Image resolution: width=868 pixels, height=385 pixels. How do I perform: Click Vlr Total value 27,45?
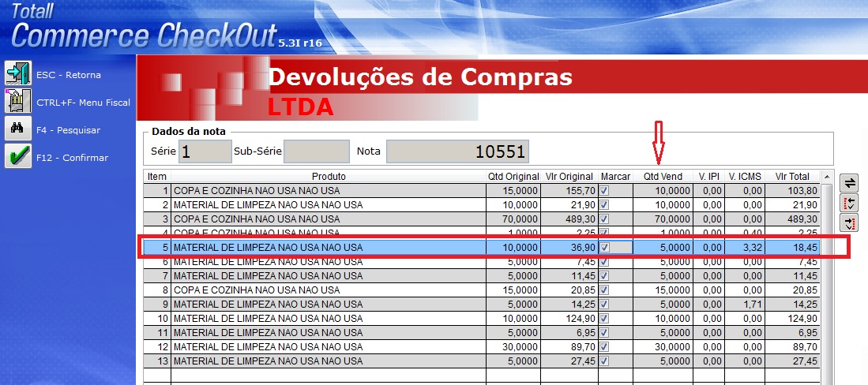(792, 361)
